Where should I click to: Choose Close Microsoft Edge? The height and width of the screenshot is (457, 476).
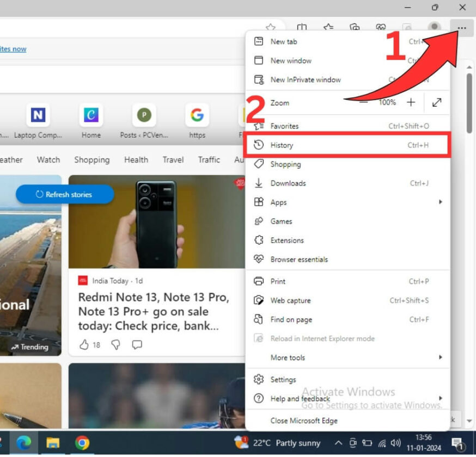click(x=347, y=421)
